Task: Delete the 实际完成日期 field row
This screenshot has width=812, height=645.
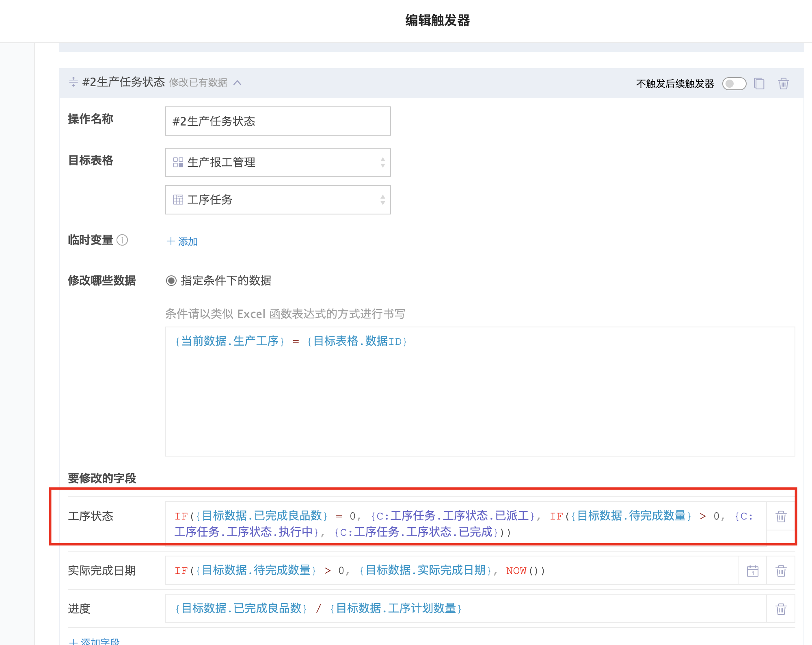Action: point(781,571)
